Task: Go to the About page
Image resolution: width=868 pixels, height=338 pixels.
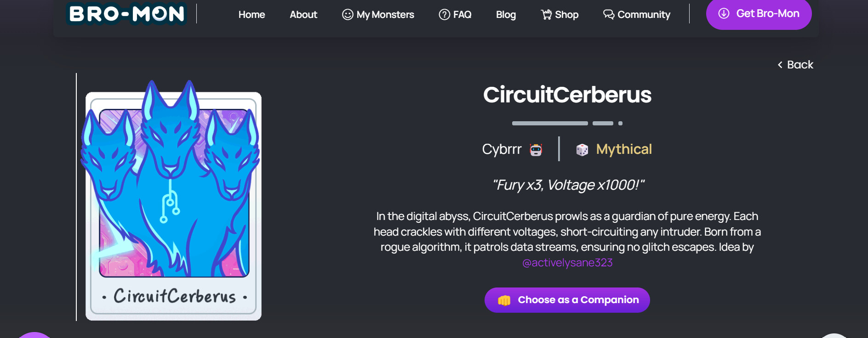Action: [x=303, y=15]
